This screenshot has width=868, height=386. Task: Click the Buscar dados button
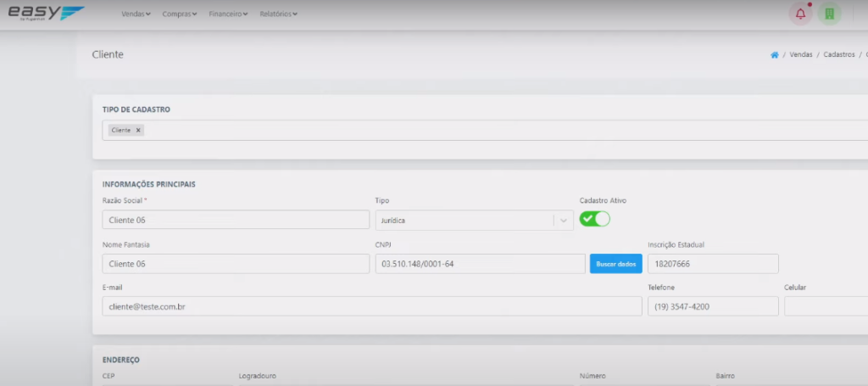615,264
